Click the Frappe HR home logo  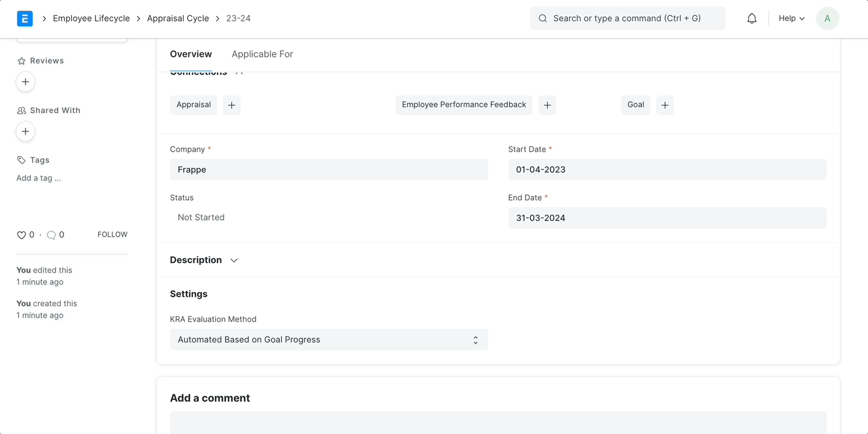[25, 18]
